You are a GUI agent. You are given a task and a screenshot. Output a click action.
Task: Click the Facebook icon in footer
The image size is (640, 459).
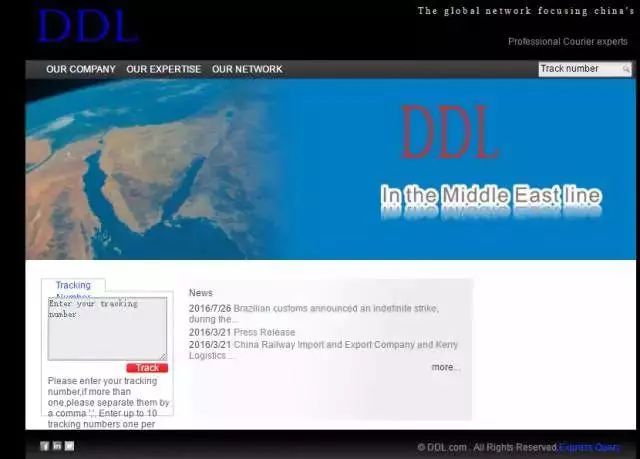click(x=44, y=446)
